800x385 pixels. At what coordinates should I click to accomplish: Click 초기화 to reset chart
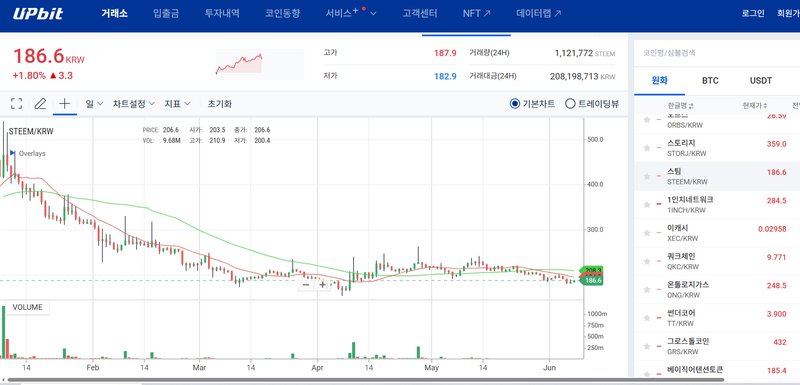point(219,104)
